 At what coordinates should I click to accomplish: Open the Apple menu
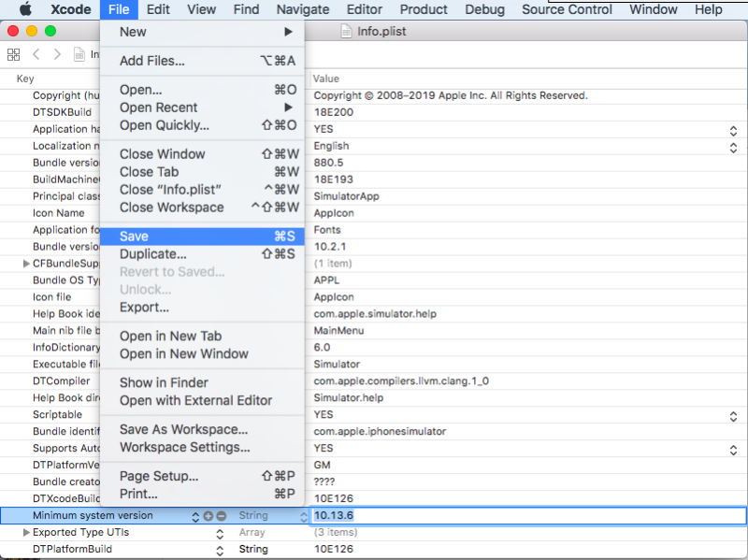[x=26, y=9]
